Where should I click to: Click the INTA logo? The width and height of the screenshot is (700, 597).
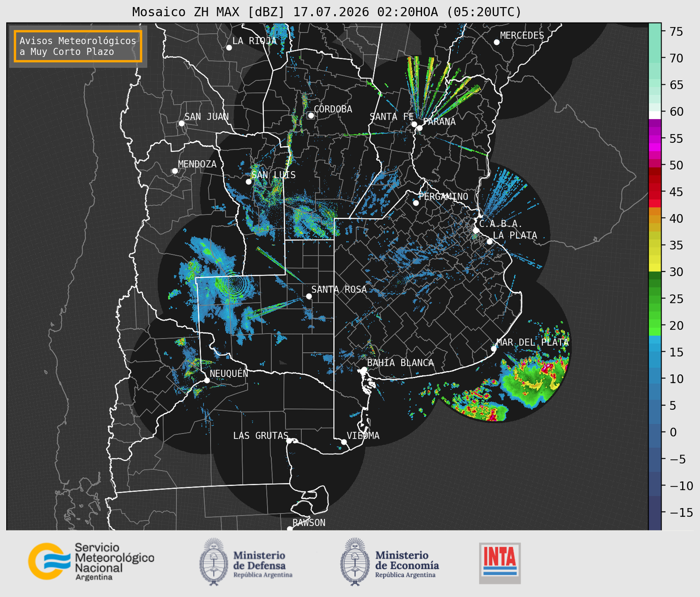[500, 563]
